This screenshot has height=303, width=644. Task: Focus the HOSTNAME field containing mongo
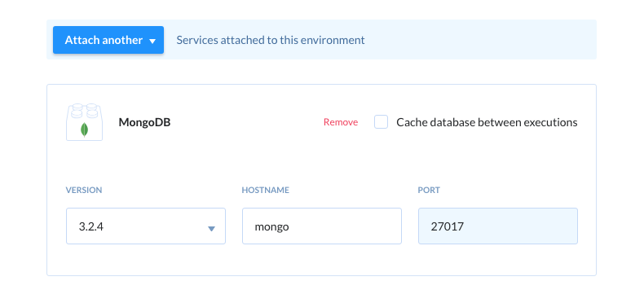322,226
